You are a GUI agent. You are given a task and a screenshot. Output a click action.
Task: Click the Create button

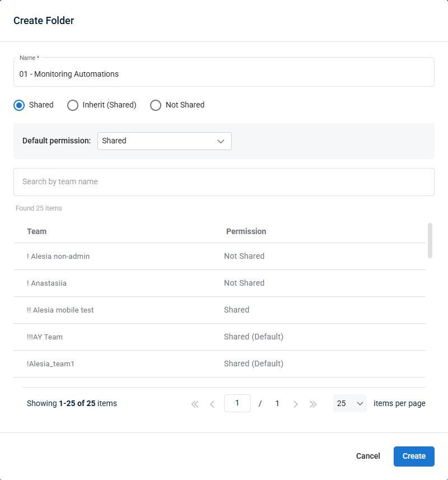pyautogui.click(x=414, y=456)
